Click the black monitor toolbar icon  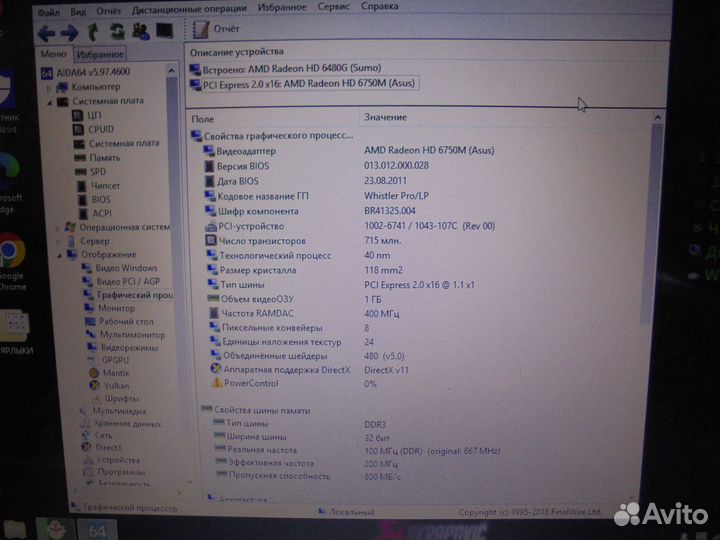click(x=164, y=31)
